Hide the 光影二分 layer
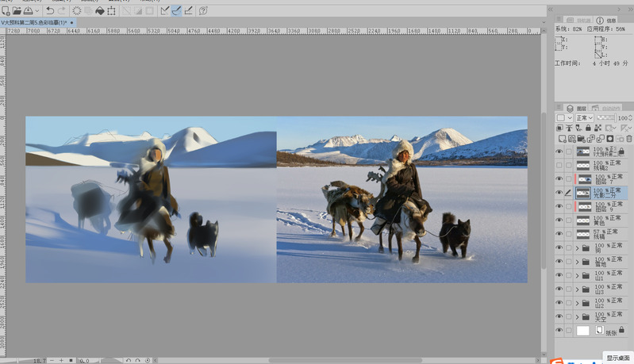This screenshot has height=364, width=634. point(559,193)
